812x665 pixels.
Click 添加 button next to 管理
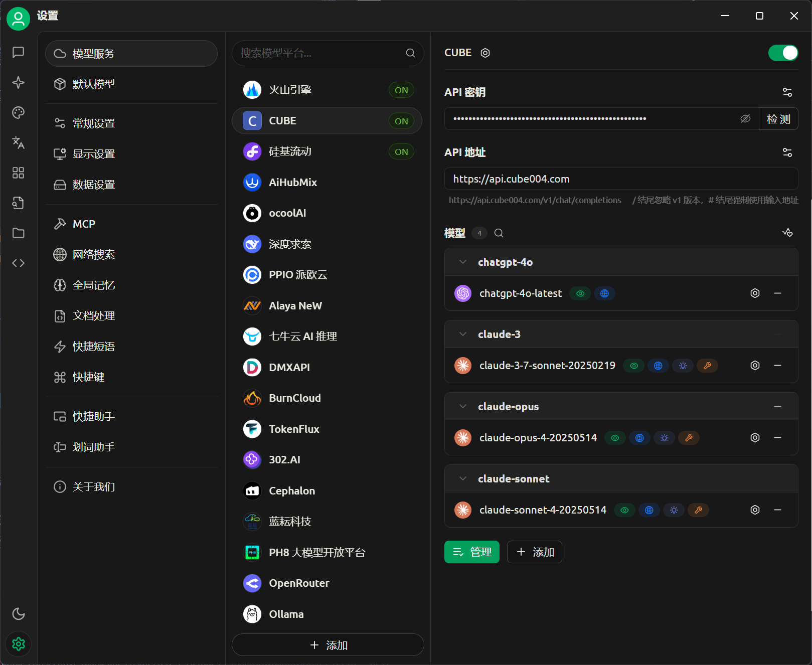pos(535,552)
